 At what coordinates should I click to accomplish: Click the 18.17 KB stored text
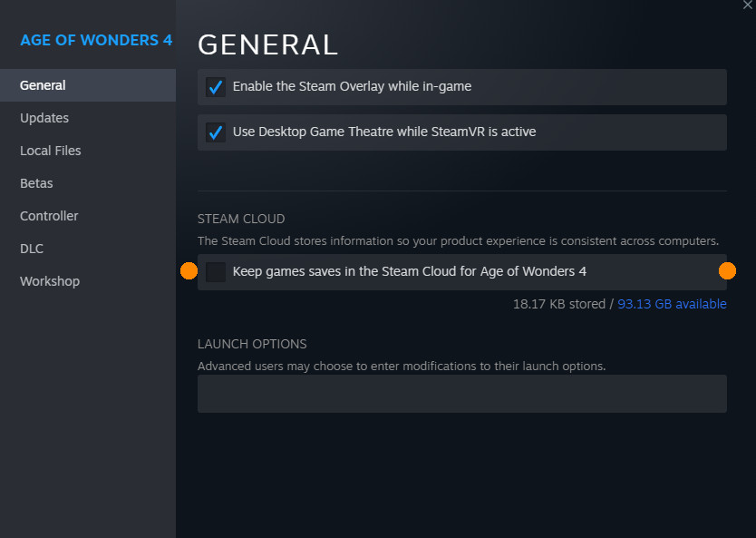tap(558, 304)
